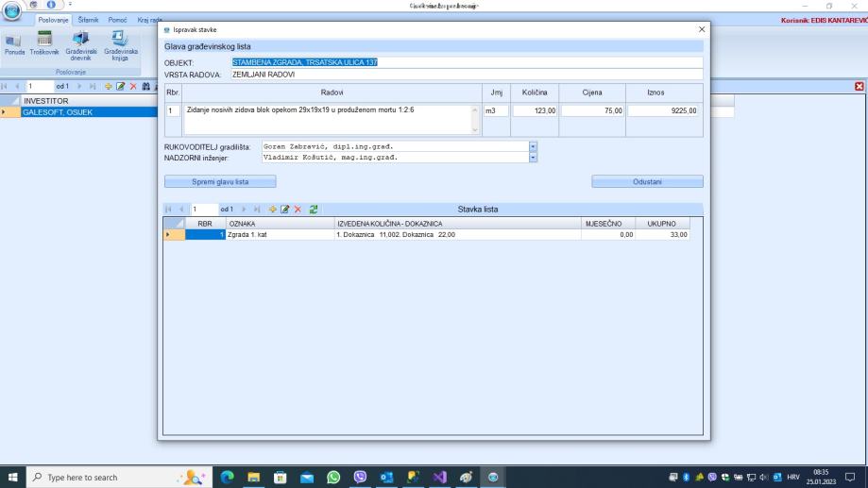Expand the NADZORNI inženjer dropdown
The height and width of the screenshot is (488, 868).
pyautogui.click(x=533, y=158)
